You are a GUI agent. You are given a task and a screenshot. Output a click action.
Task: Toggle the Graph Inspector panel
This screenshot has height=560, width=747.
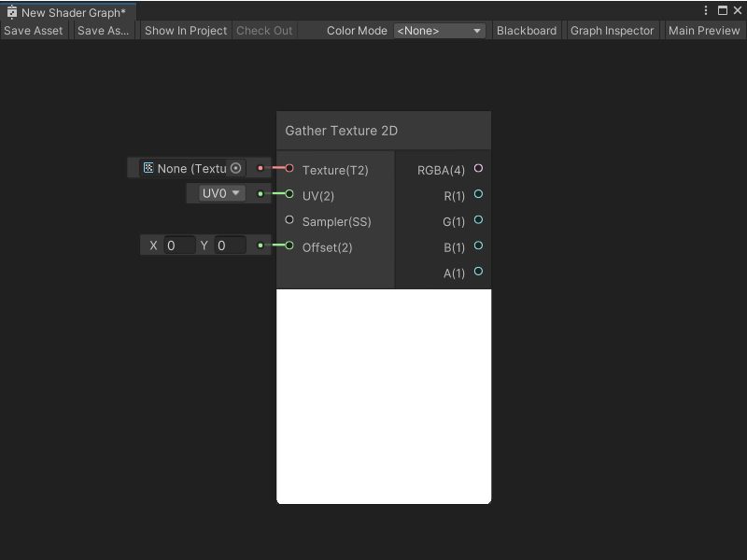point(612,30)
